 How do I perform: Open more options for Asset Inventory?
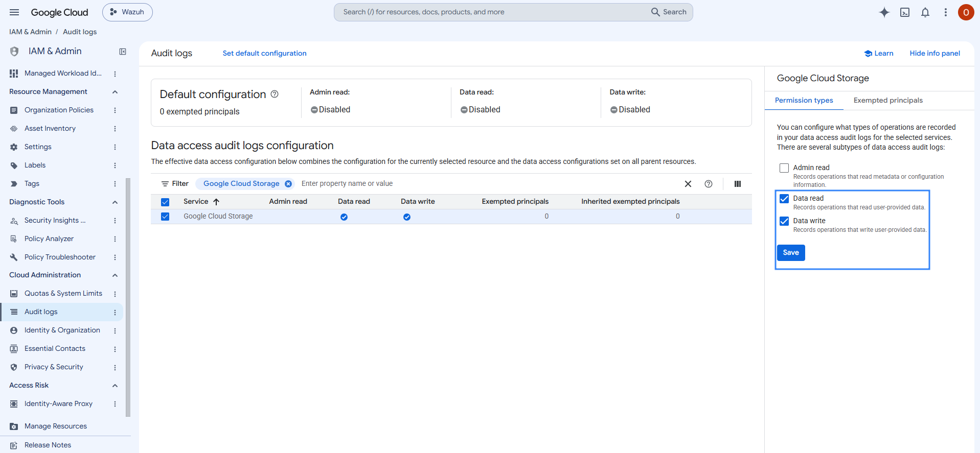115,129
